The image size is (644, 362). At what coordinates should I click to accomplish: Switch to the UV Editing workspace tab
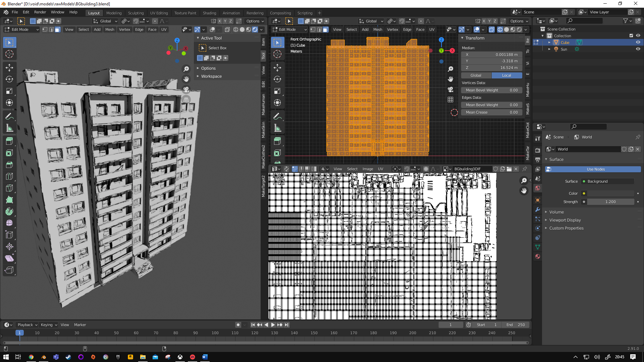tap(159, 13)
